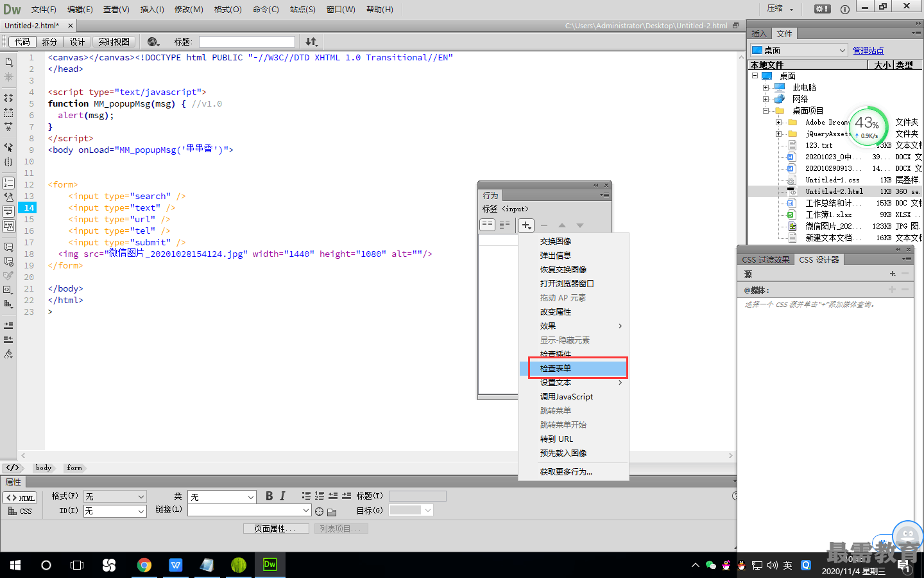Collapse the 桌面项目 tree node

click(766, 110)
